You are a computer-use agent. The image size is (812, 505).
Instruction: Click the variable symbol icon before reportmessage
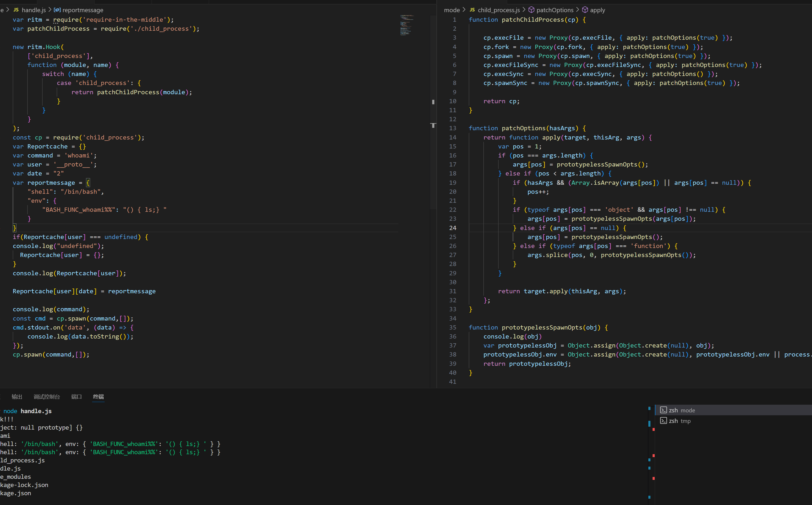coord(57,10)
